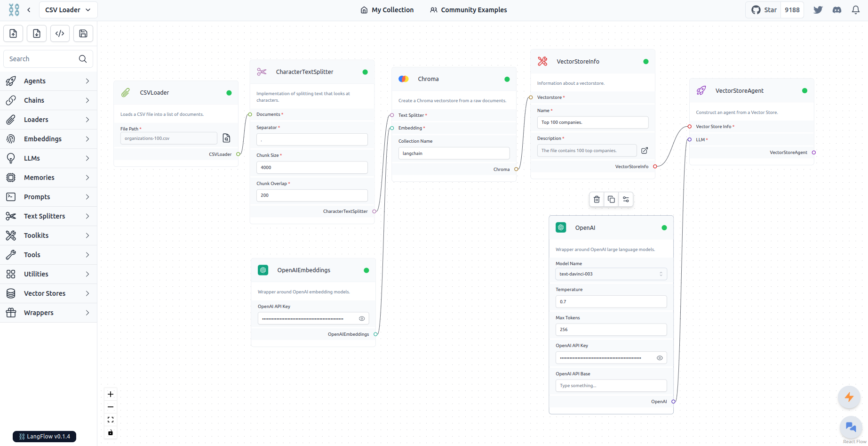Click the Chunk Overlap field showing 200
Viewport: 868px width, 446px height.
(x=312, y=195)
